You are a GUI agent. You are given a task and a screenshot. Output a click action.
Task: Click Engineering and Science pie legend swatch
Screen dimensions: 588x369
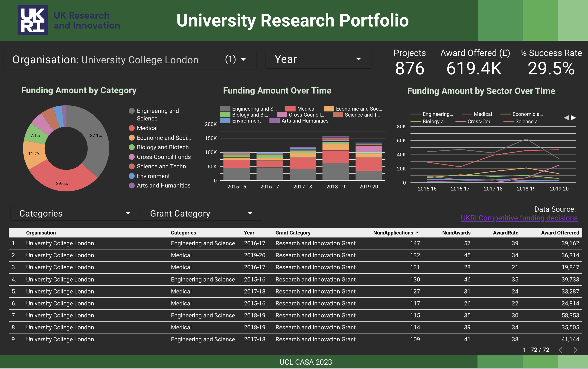tap(132, 111)
